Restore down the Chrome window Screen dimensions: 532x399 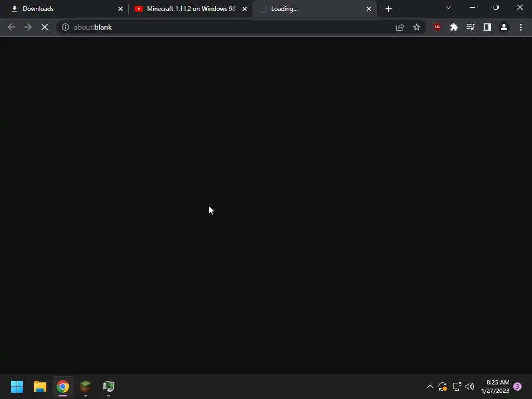(496, 7)
